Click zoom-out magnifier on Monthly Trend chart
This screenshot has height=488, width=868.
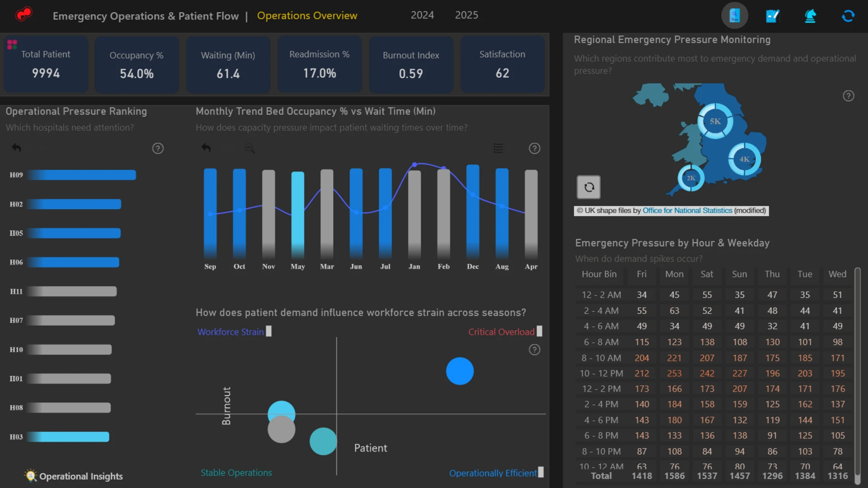(250, 148)
